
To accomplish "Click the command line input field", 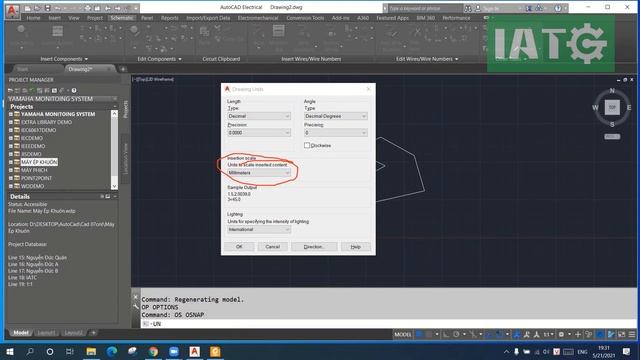I will point(388,324).
